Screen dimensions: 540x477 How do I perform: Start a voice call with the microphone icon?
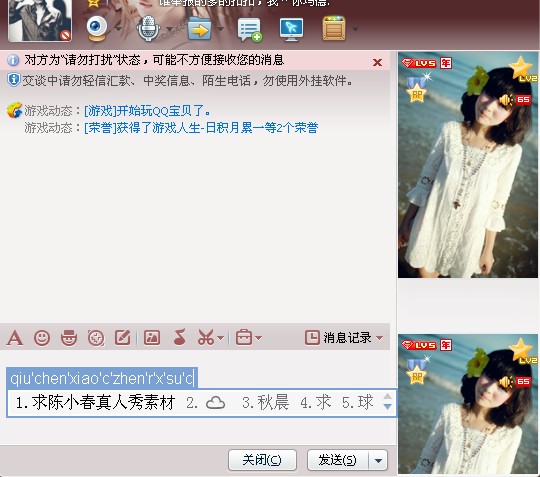point(148,29)
